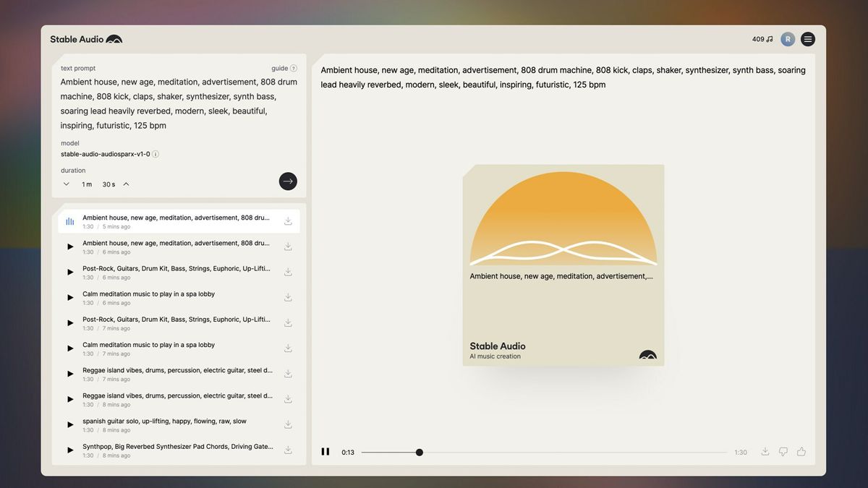Play the 'Synthpop, Big Reverbed Synthesizer' track
The image size is (868, 488).
click(x=69, y=449)
